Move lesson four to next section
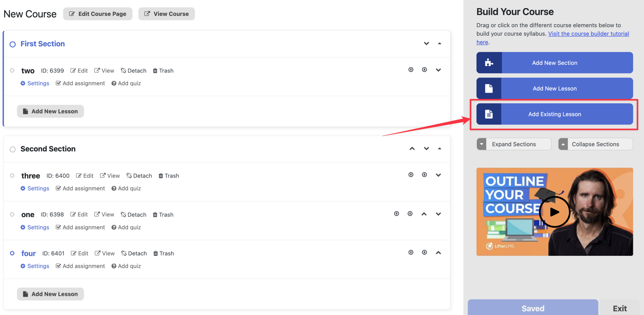The height and width of the screenshot is (315, 644). [424, 252]
